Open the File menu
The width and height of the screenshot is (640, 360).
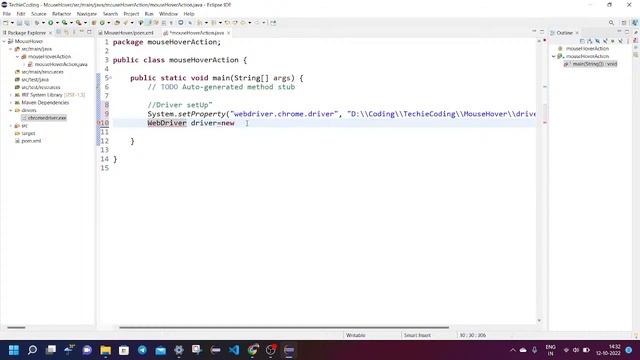point(7,14)
